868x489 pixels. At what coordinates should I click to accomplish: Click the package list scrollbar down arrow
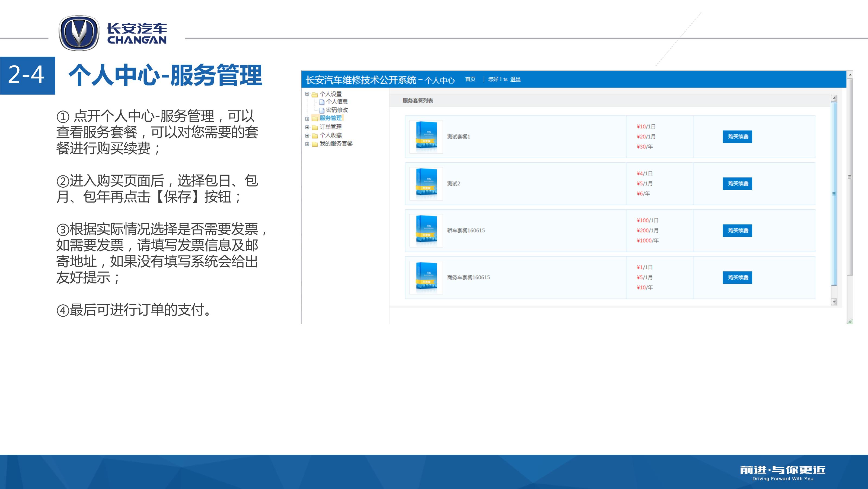834,302
